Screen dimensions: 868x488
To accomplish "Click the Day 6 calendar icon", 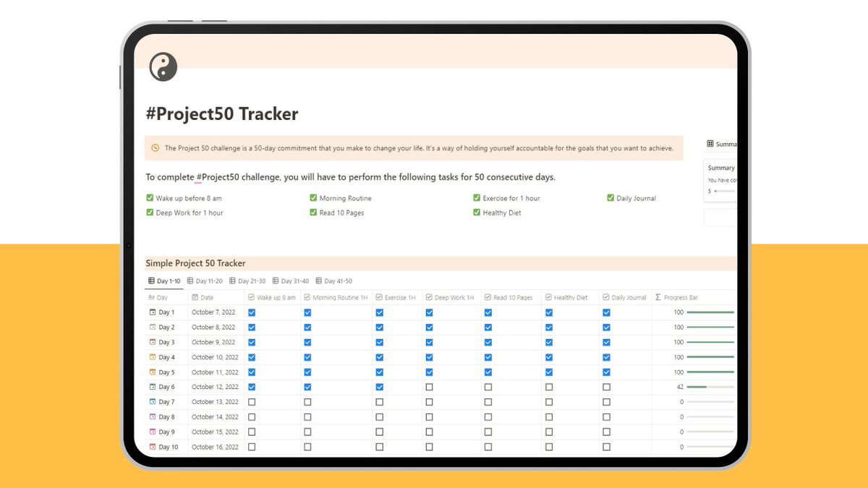I will [153, 387].
